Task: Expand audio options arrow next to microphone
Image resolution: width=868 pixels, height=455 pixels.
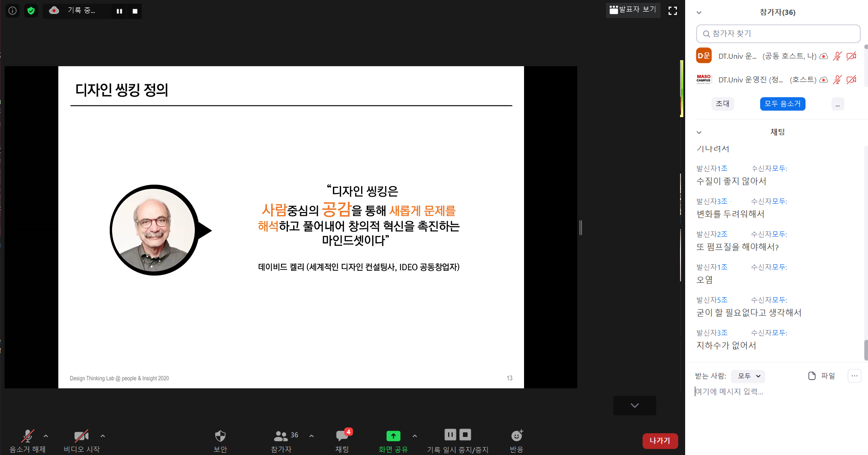Action: point(46,436)
